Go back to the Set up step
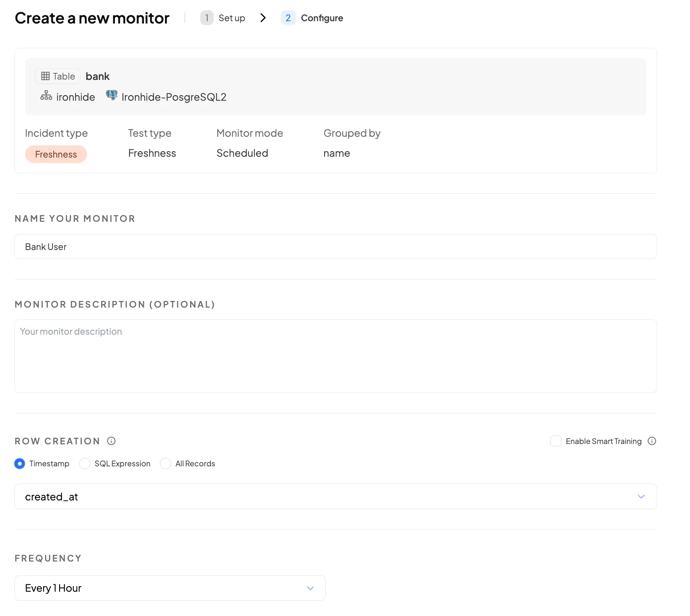Image resolution: width=690 pixels, height=616 pixels. [x=231, y=18]
